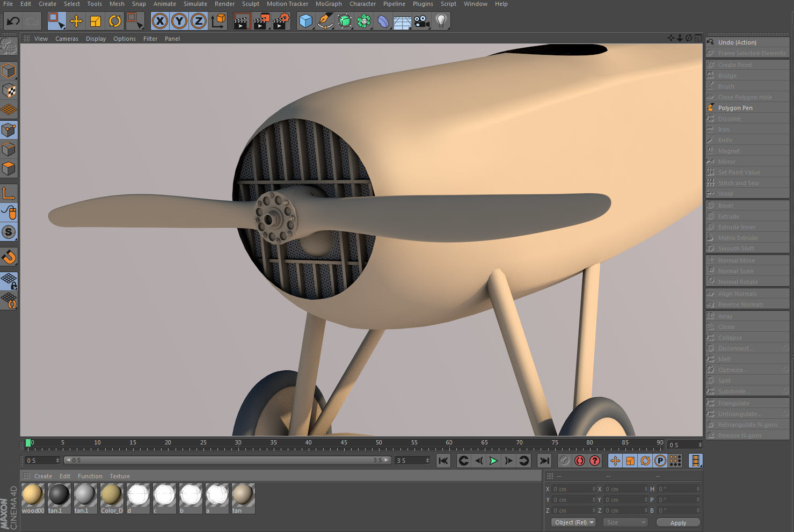Select the Live Selection tool
Image resolution: width=794 pixels, height=532 pixels.
56,21
